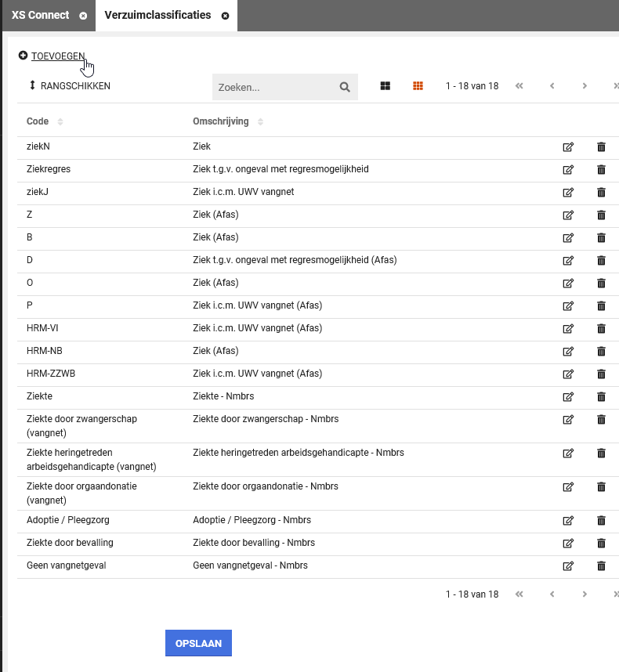
Task: Sort the table by Omschrijving column
Action: pos(260,122)
